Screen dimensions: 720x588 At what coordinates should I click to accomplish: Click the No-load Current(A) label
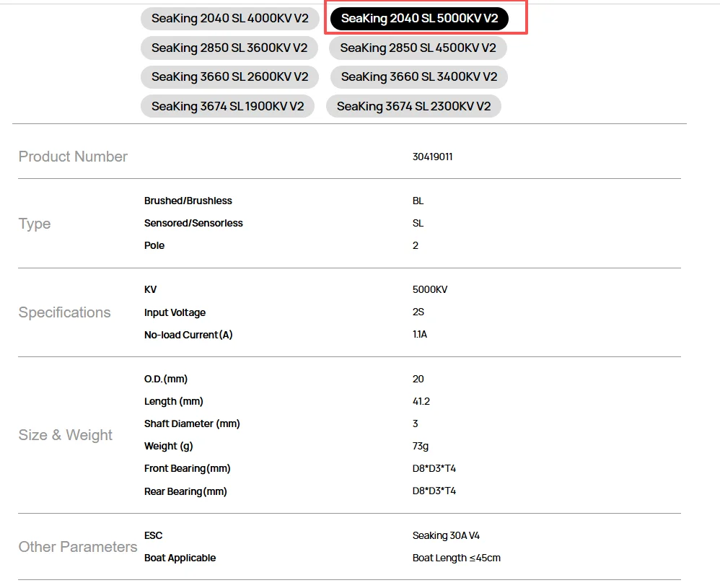coord(188,335)
